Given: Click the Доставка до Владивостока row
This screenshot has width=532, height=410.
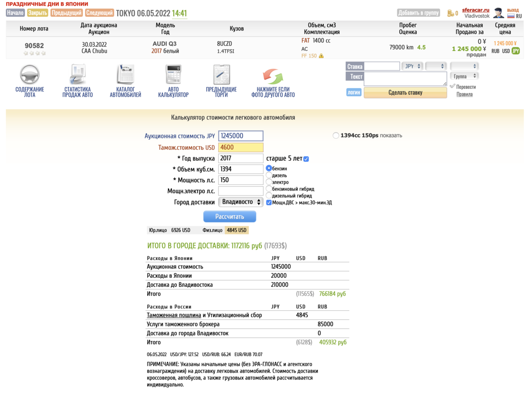Looking at the screenshot, I should [248, 285].
